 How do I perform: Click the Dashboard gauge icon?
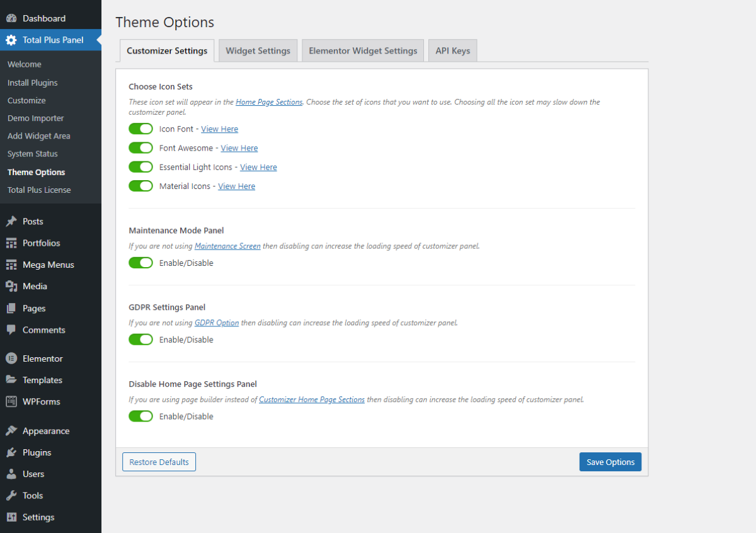click(11, 19)
